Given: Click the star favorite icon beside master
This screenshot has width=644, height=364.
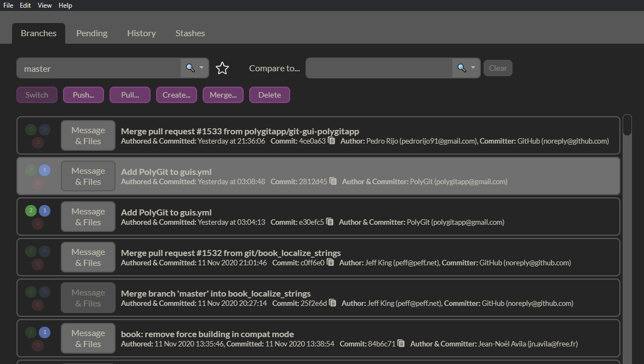Looking at the screenshot, I should click(x=222, y=69).
